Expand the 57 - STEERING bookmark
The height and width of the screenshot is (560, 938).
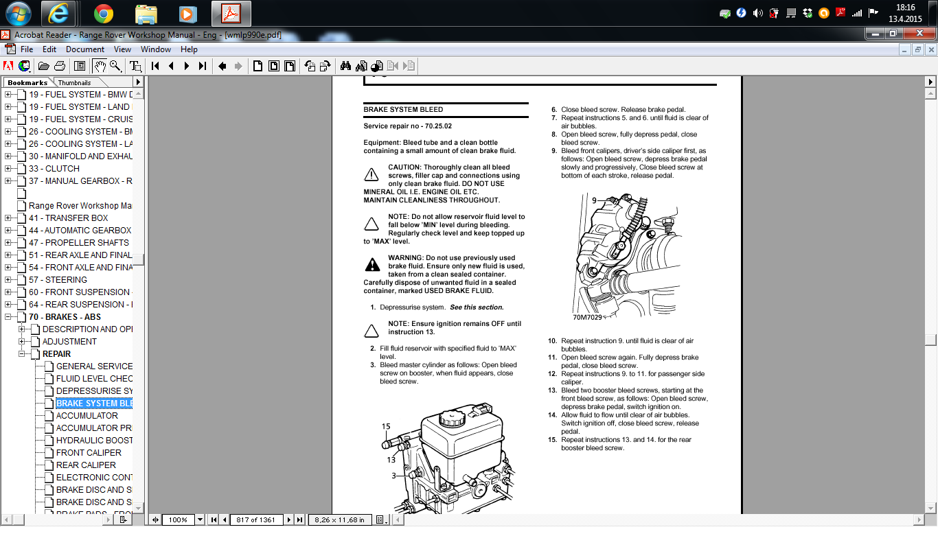(8, 280)
